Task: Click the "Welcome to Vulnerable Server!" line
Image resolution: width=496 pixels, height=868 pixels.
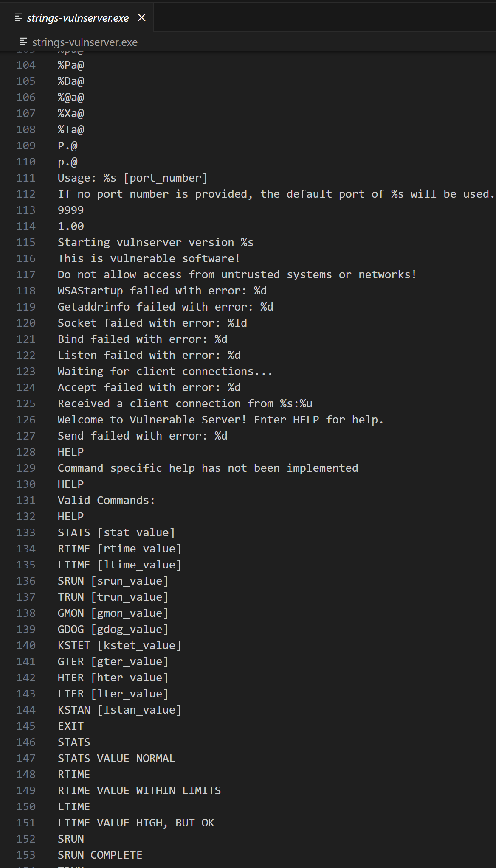Action: coord(220,420)
